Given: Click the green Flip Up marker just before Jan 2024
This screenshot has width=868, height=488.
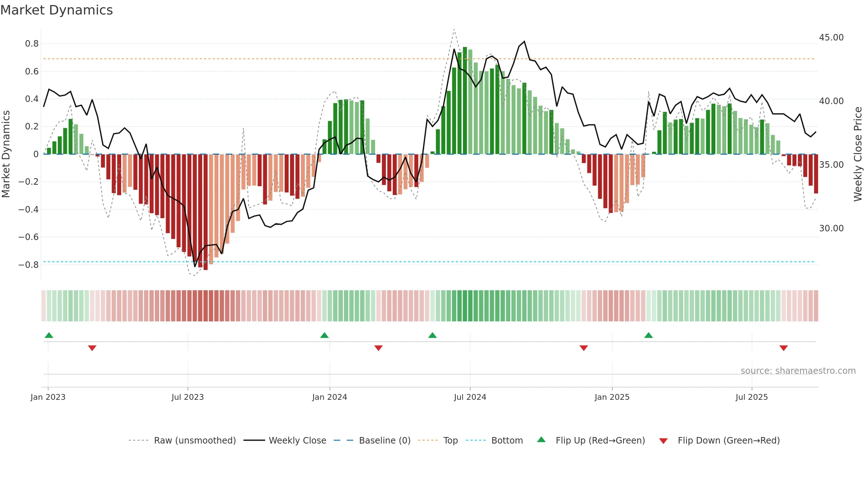Looking at the screenshot, I should 324,335.
